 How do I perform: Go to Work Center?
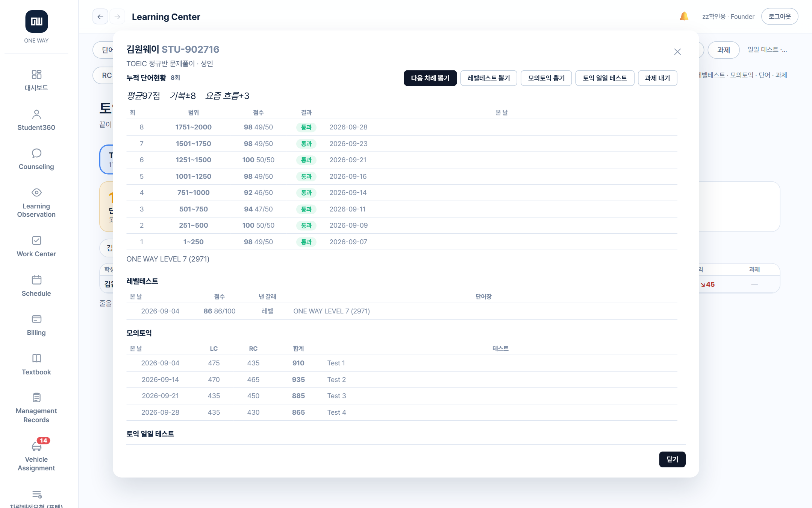(36, 247)
